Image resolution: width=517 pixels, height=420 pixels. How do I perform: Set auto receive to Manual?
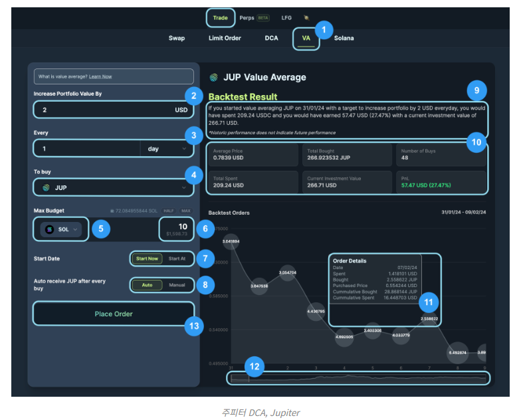pyautogui.click(x=177, y=284)
